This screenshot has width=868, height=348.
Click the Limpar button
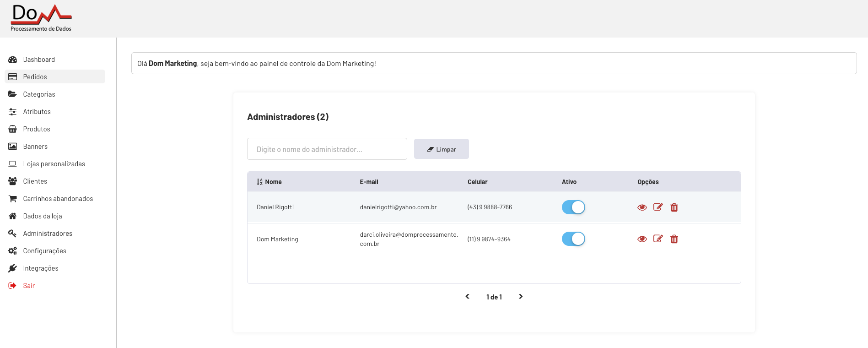coord(441,149)
